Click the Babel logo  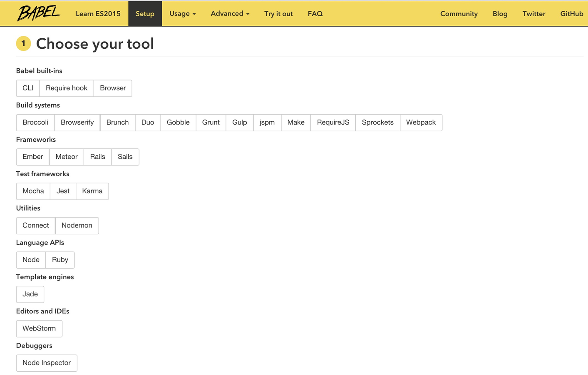[x=39, y=13]
